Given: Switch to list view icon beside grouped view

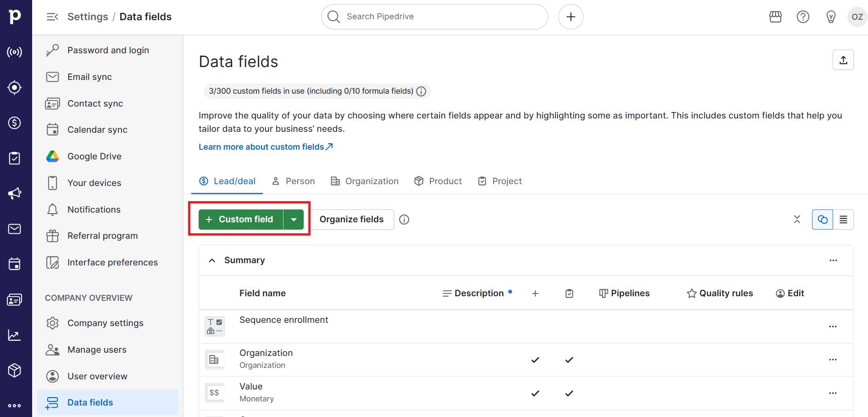Looking at the screenshot, I should pyautogui.click(x=844, y=220).
